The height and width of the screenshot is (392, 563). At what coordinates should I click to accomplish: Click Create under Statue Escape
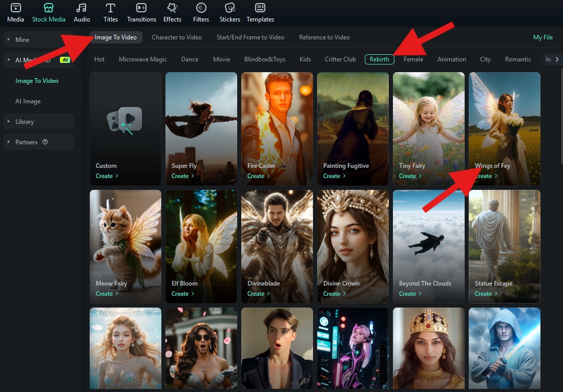(486, 293)
